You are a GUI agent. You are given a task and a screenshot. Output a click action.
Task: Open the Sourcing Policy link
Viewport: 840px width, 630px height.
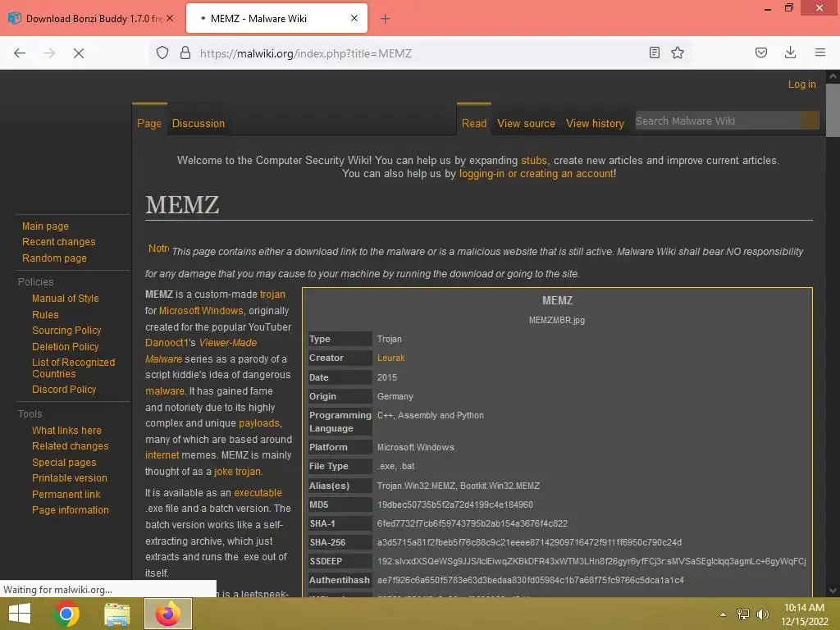click(66, 330)
